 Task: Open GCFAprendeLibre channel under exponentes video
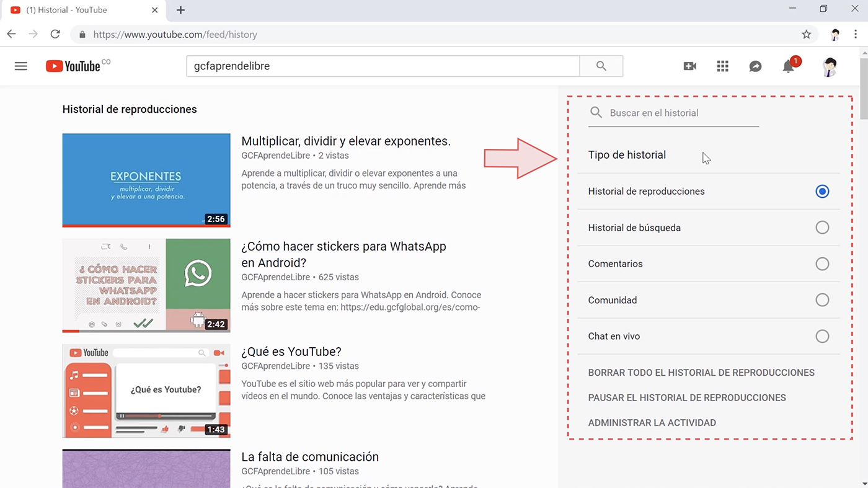point(275,156)
